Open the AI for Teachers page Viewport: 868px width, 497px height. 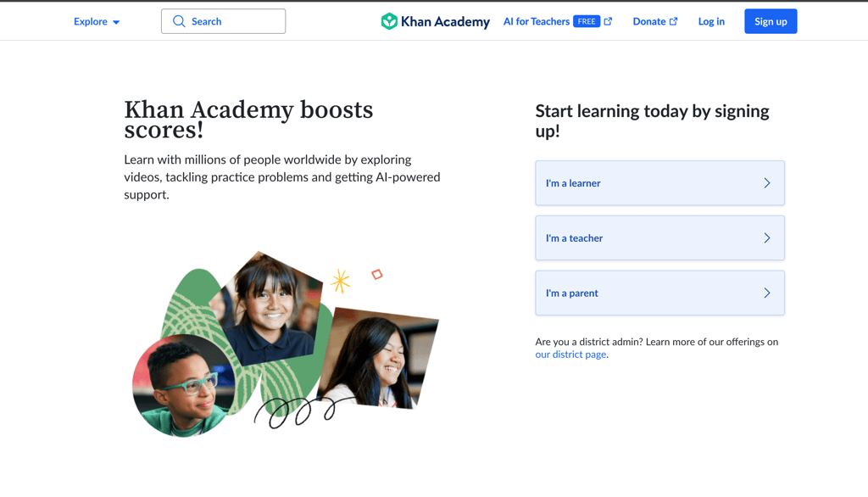click(x=535, y=20)
